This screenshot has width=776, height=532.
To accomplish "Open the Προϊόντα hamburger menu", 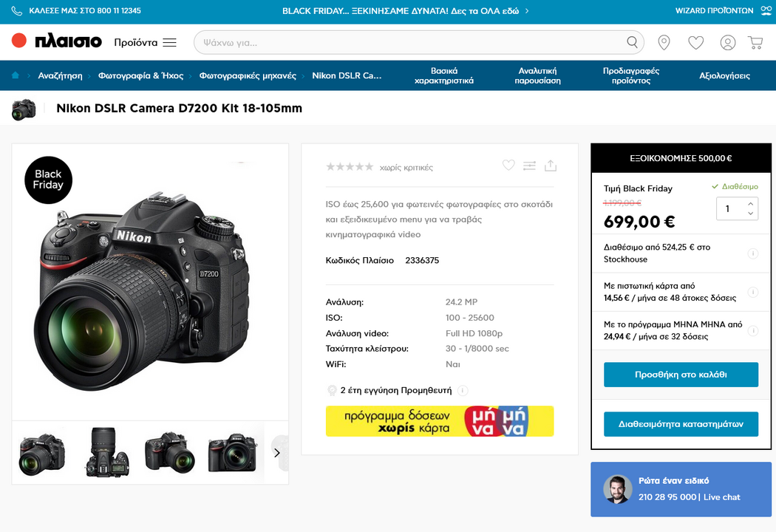I will pos(170,43).
